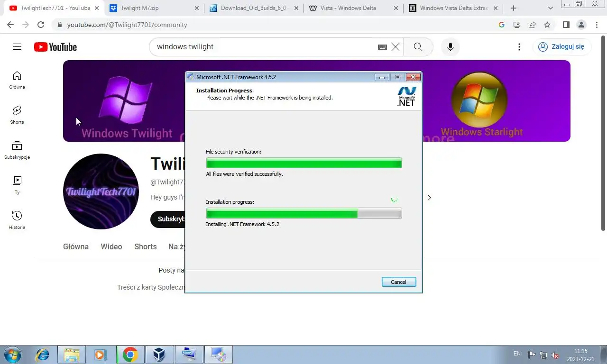Switch to Vista - Windows Delta tab
This screenshot has width=607, height=364.
click(353, 8)
